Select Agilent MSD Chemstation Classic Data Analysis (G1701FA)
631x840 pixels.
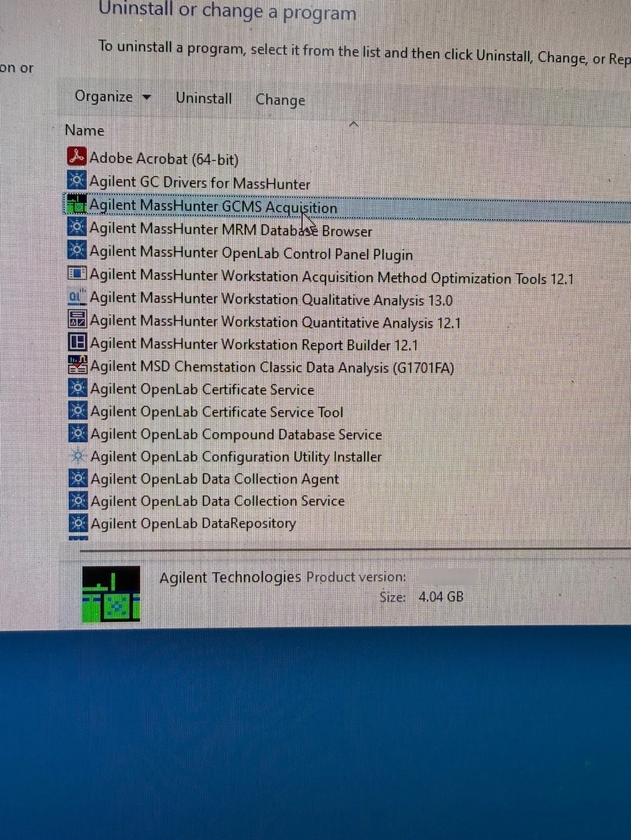click(272, 367)
